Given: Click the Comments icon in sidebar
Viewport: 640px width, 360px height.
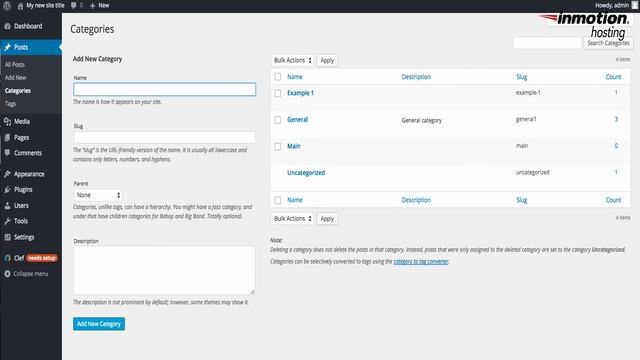Looking at the screenshot, I should (x=7, y=153).
